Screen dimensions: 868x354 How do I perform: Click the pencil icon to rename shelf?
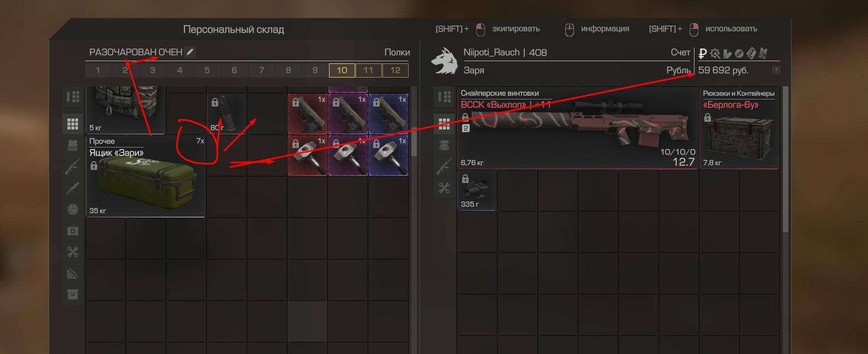point(190,52)
